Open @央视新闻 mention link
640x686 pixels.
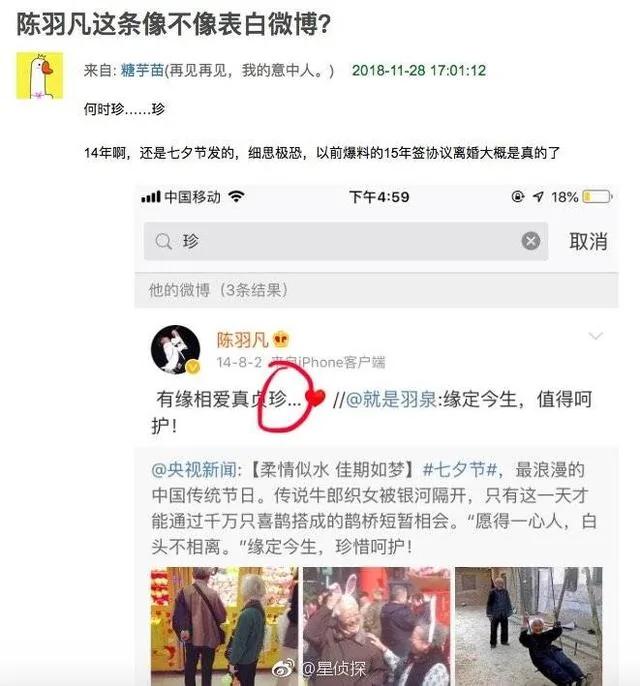pos(194,470)
